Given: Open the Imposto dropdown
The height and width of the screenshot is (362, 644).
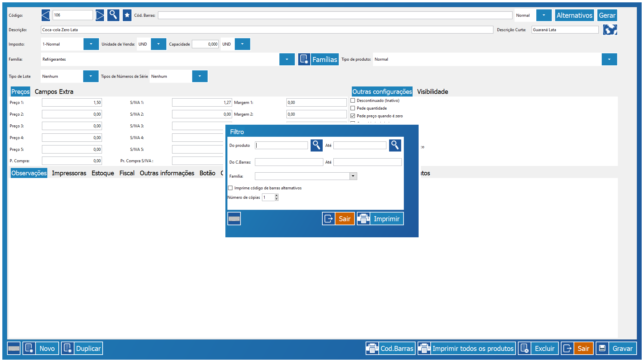Looking at the screenshot, I should click(91, 44).
